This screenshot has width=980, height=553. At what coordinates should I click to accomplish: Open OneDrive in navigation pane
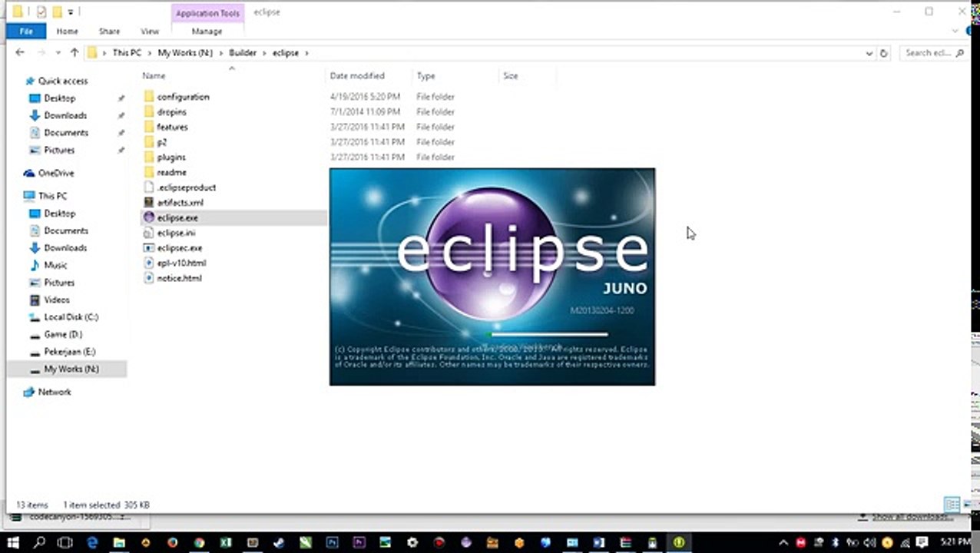click(56, 173)
